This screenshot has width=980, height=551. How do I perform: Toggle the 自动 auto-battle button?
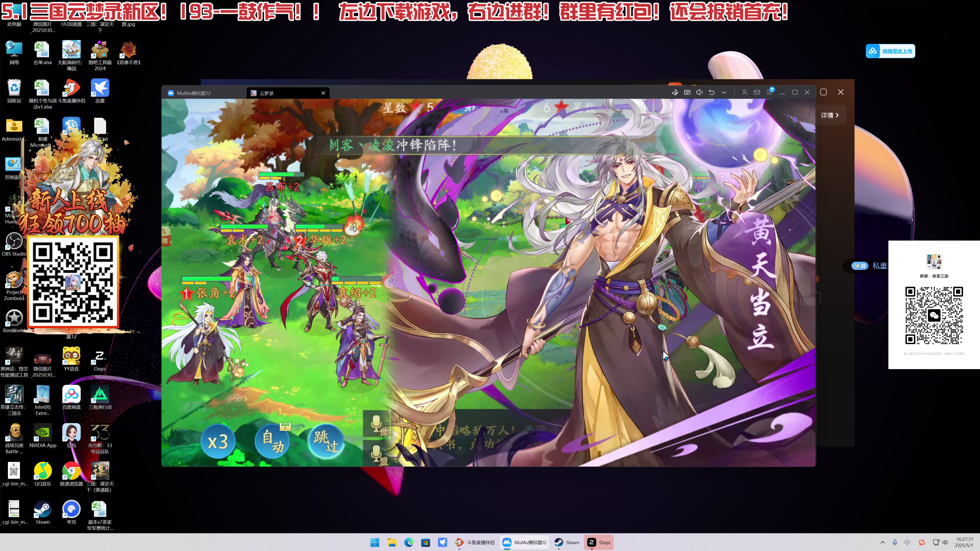[272, 442]
